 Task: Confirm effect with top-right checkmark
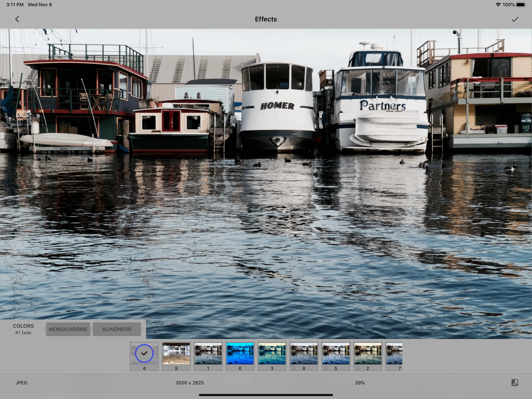(x=515, y=19)
